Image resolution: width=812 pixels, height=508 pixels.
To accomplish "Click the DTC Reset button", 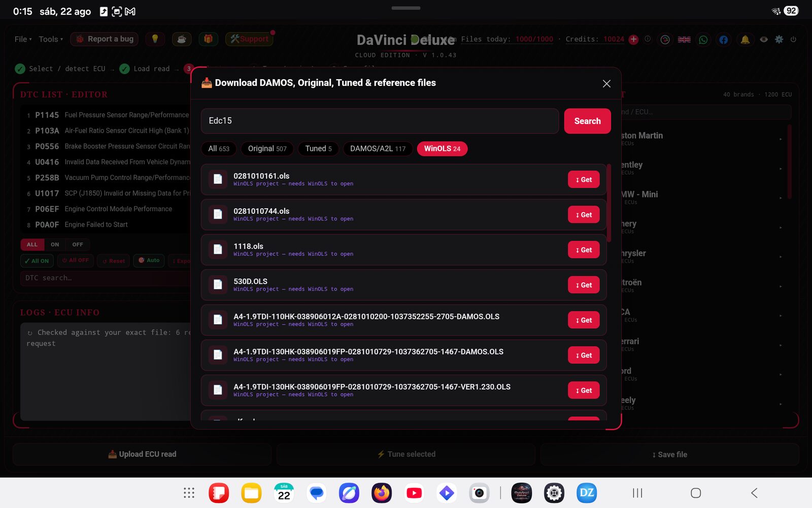I will coord(114,261).
